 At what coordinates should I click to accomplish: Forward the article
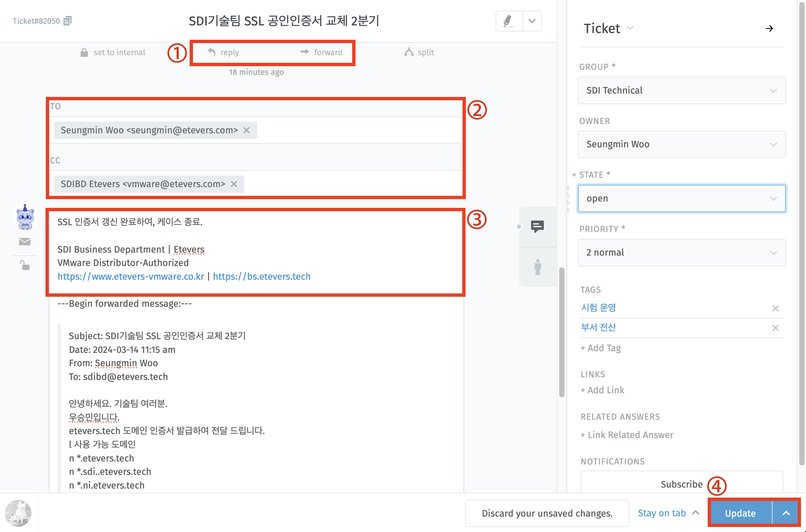(x=321, y=52)
